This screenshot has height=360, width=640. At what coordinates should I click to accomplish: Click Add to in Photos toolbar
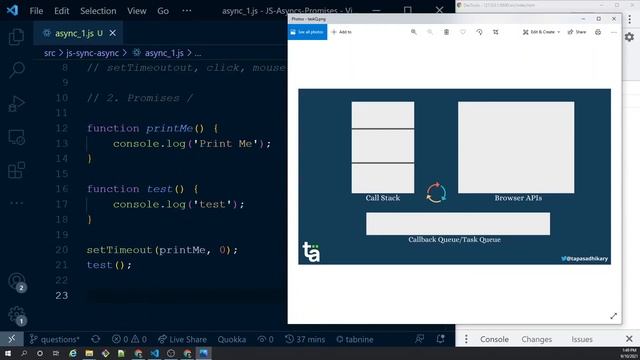coord(342,32)
